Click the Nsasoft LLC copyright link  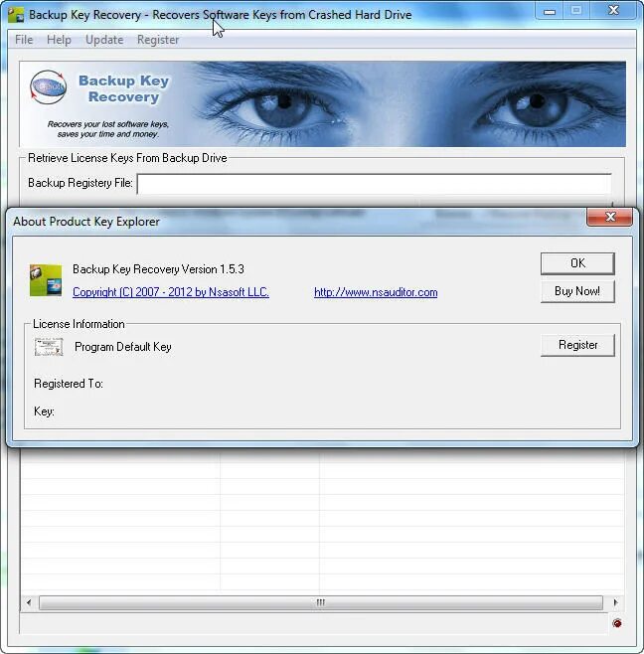tap(171, 292)
